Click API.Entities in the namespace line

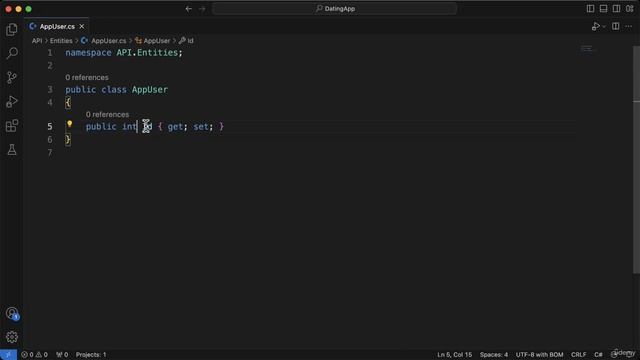click(147, 53)
